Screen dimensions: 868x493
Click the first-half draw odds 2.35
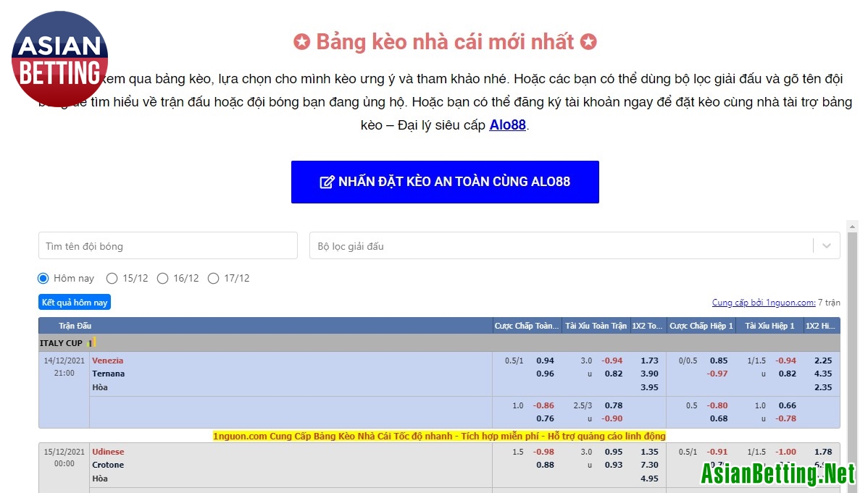coord(823,387)
